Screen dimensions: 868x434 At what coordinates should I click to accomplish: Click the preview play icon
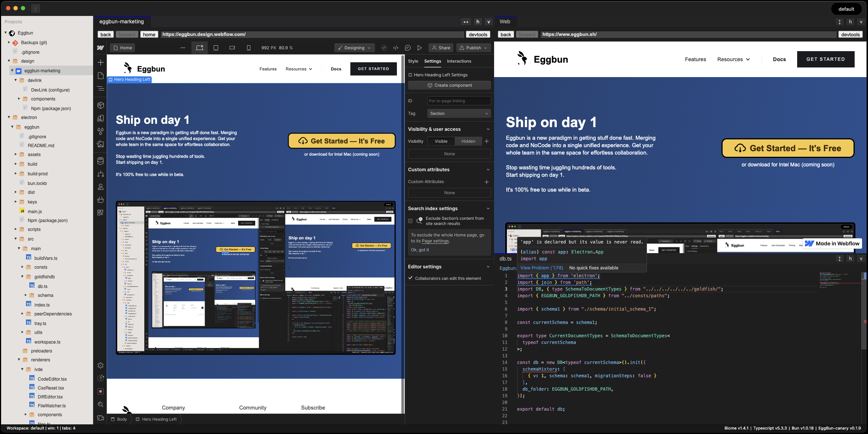(420, 48)
